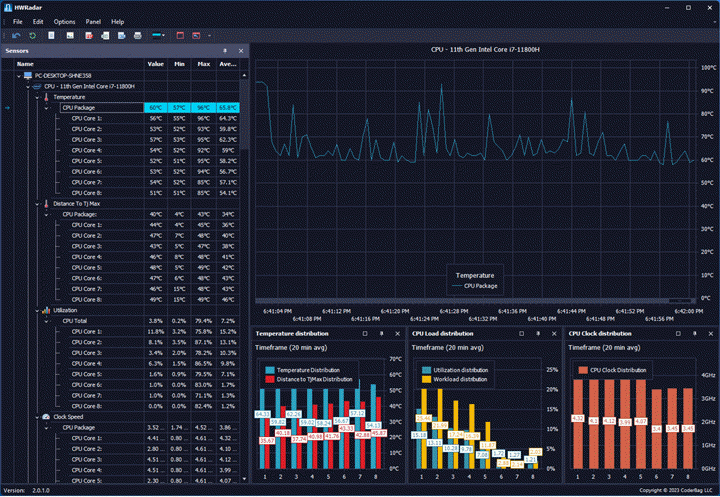
Task: Click the save as image toolbar icon
Action: tap(70, 35)
